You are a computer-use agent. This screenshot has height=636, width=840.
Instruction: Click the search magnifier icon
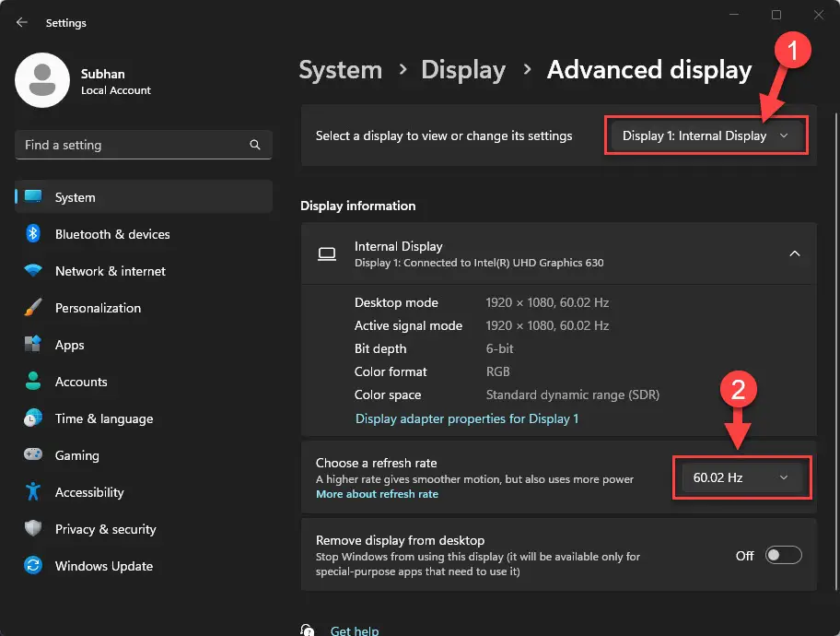coord(255,145)
